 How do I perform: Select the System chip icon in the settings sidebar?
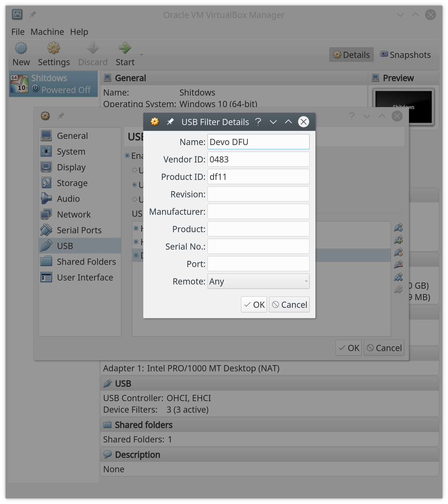pyautogui.click(x=46, y=151)
